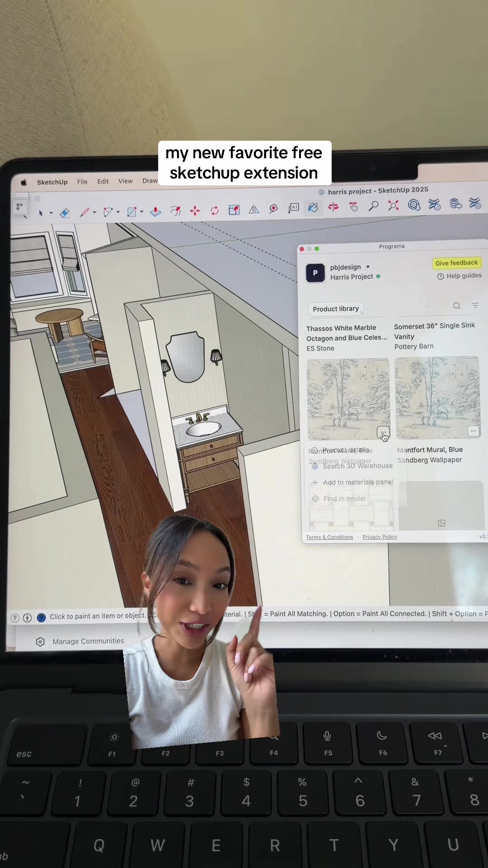This screenshot has height=868, width=488.
Task: Click options button on mural under the hand cursor
Action: pos(383,433)
